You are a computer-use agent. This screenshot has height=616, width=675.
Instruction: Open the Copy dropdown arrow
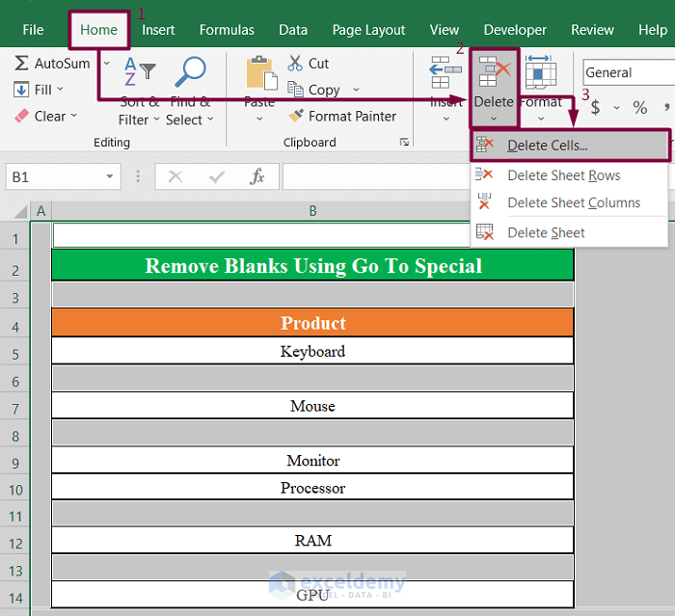[x=356, y=90]
